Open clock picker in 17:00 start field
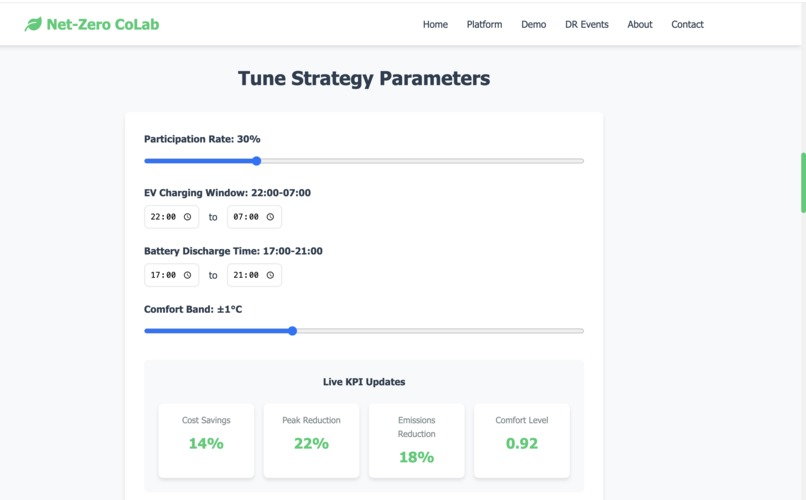 pyautogui.click(x=188, y=275)
